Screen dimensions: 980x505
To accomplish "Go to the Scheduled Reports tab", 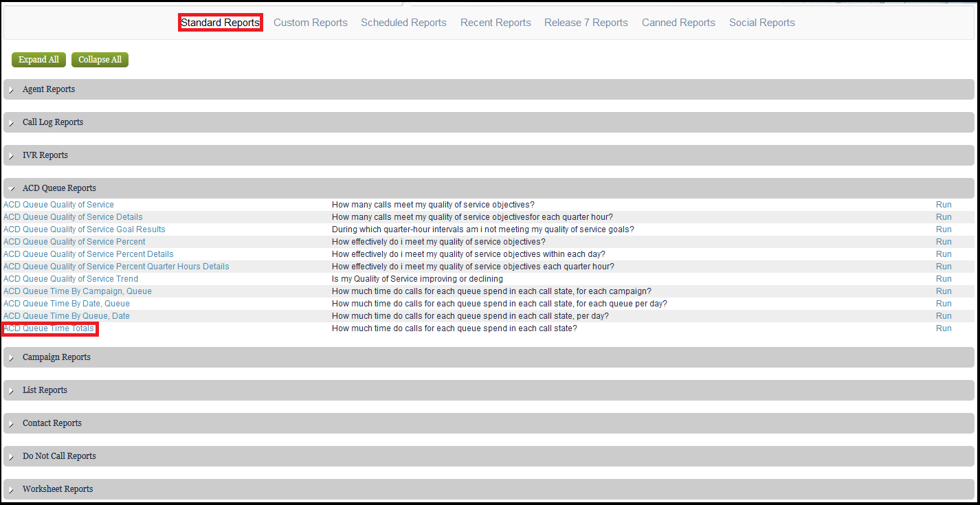I will click(404, 23).
